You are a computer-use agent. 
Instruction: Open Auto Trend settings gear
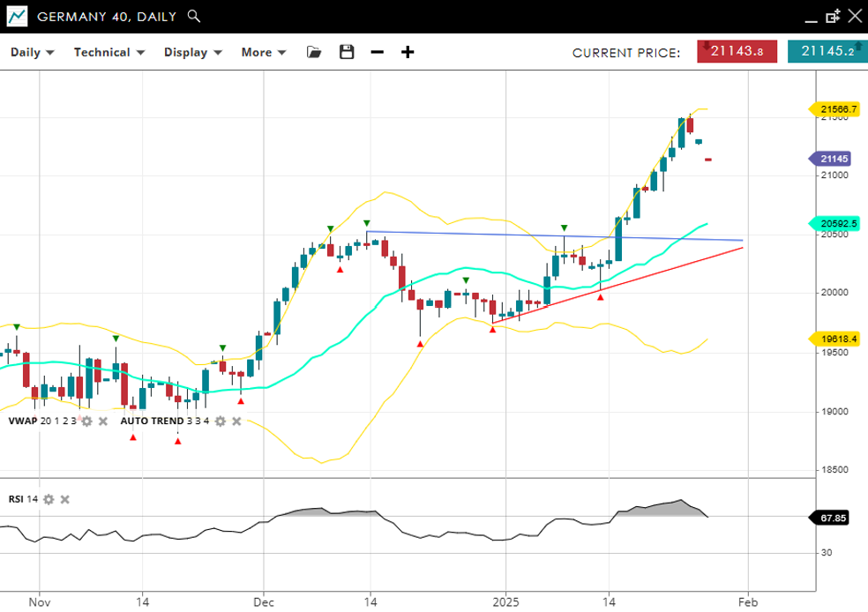pos(220,422)
